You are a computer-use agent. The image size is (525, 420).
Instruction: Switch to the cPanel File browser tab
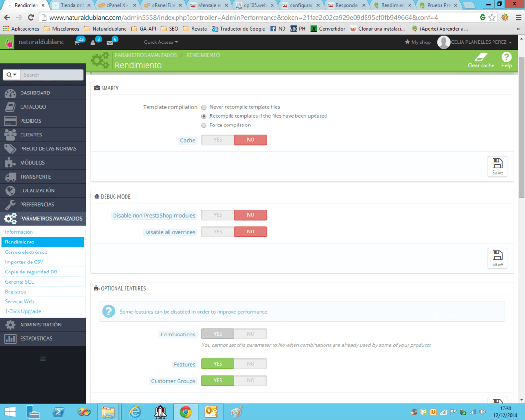point(163,5)
